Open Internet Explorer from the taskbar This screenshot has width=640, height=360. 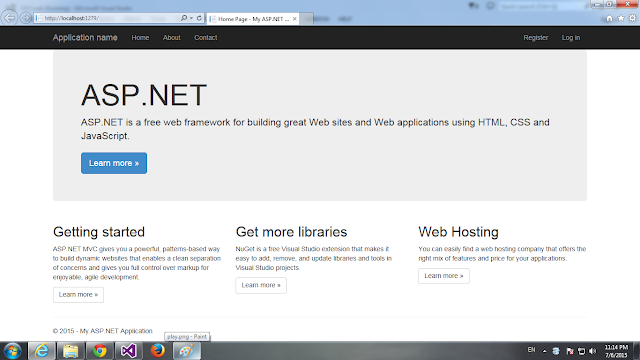pos(42,351)
